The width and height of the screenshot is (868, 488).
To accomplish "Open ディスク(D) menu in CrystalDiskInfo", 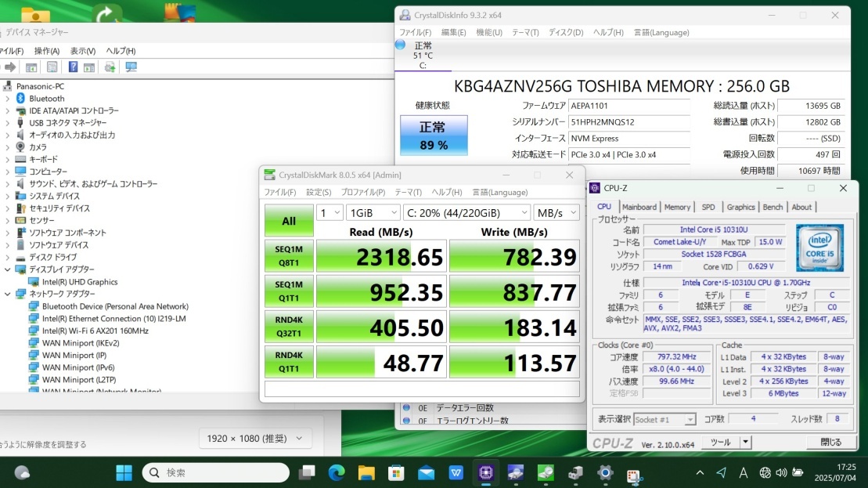I will coord(566,33).
